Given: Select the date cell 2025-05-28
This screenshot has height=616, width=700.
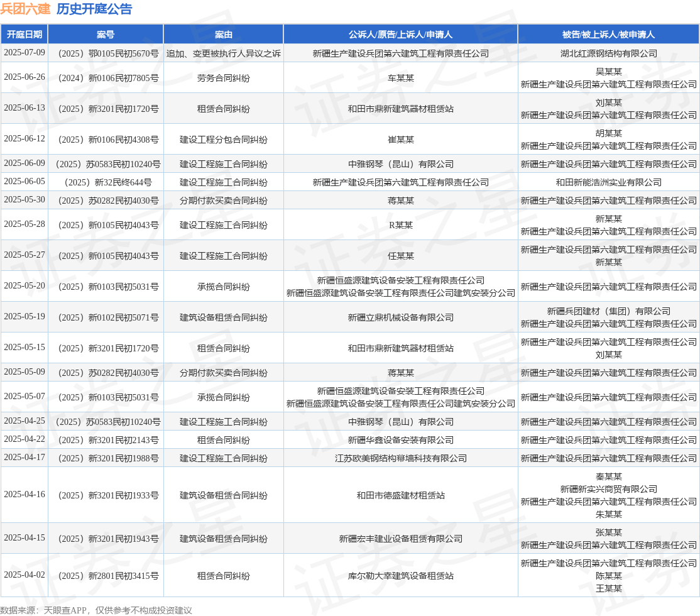Looking at the screenshot, I should (x=25, y=224).
